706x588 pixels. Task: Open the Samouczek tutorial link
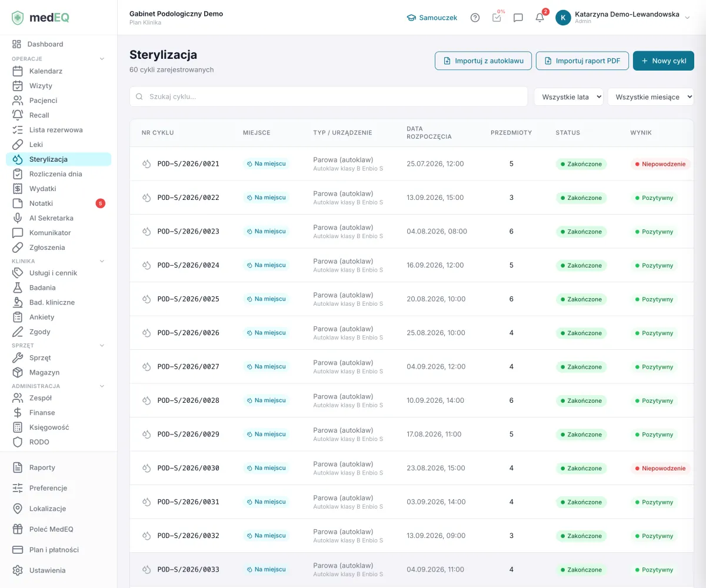[x=432, y=18]
